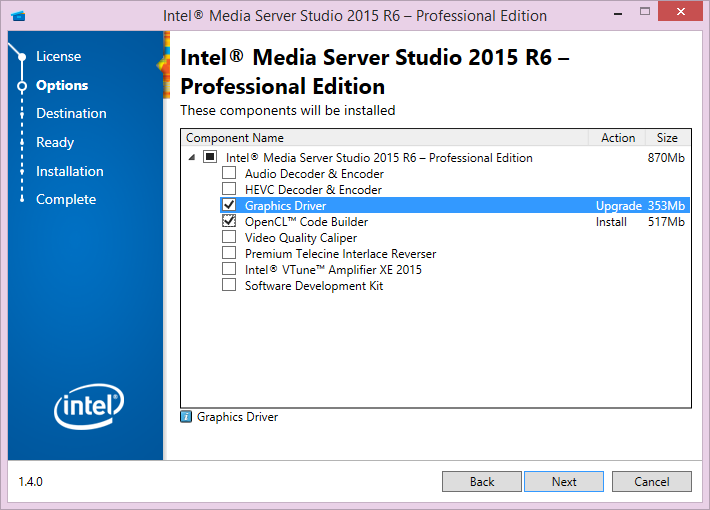Select the root Professional Edition tree label

(x=379, y=158)
